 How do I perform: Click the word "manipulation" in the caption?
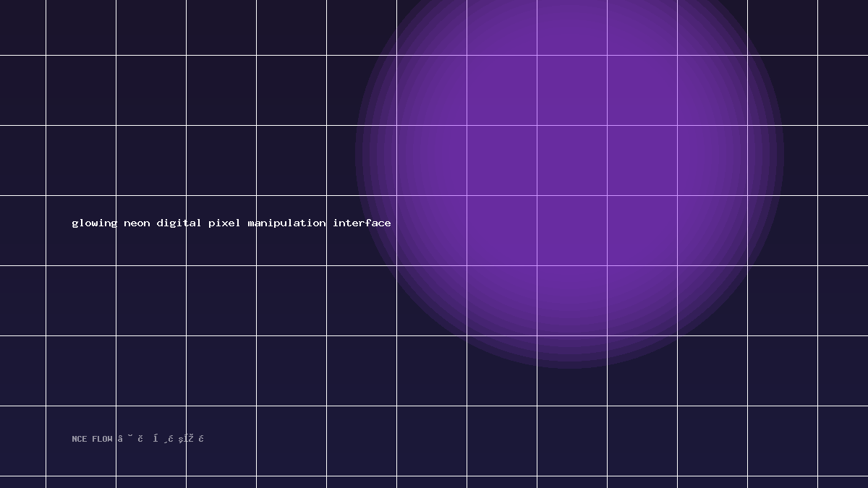pyautogui.click(x=286, y=223)
